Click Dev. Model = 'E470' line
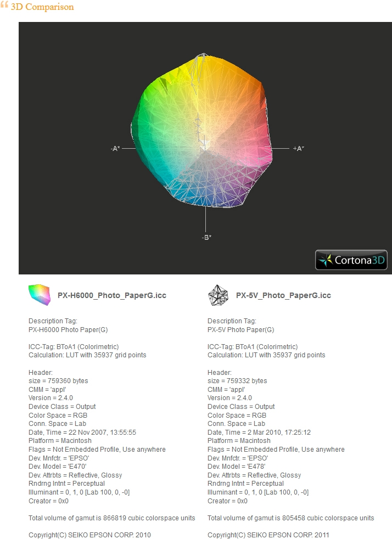392x539 pixels. (x=58, y=467)
